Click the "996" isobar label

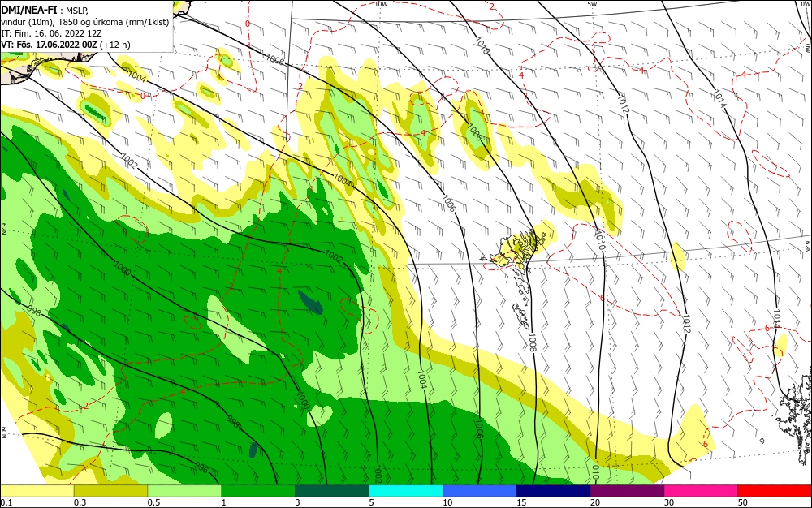point(201,469)
